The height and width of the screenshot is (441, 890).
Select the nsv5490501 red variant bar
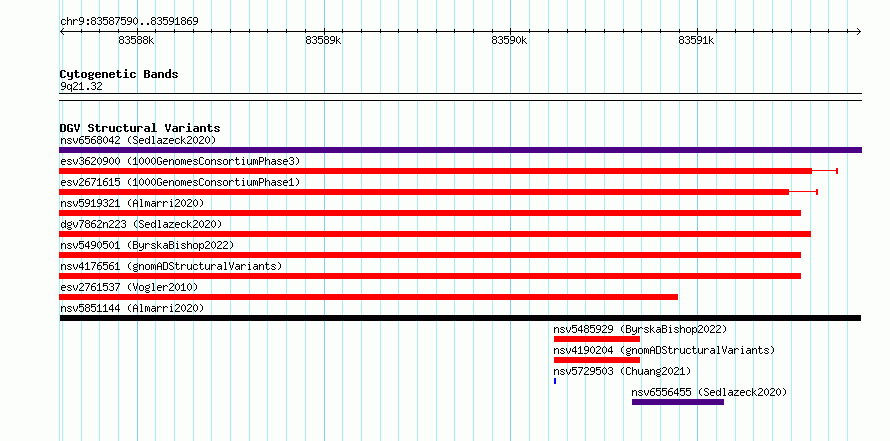430,255
